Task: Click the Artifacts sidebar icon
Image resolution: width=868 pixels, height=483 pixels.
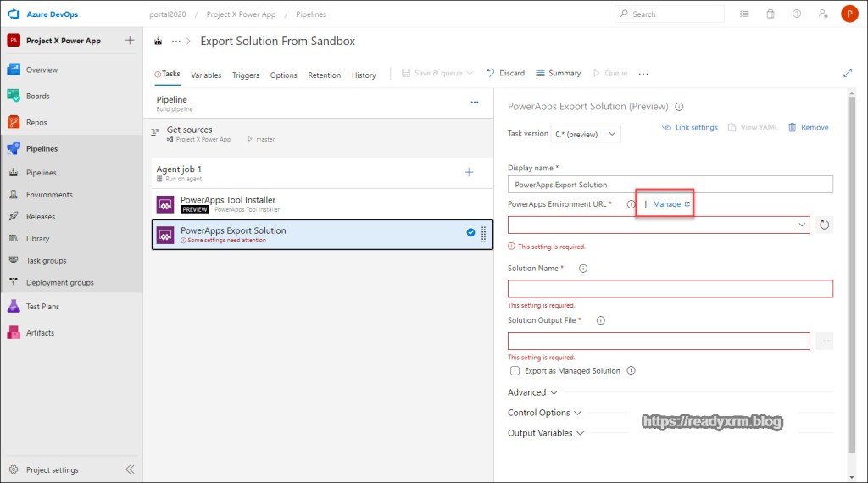Action: pos(14,332)
